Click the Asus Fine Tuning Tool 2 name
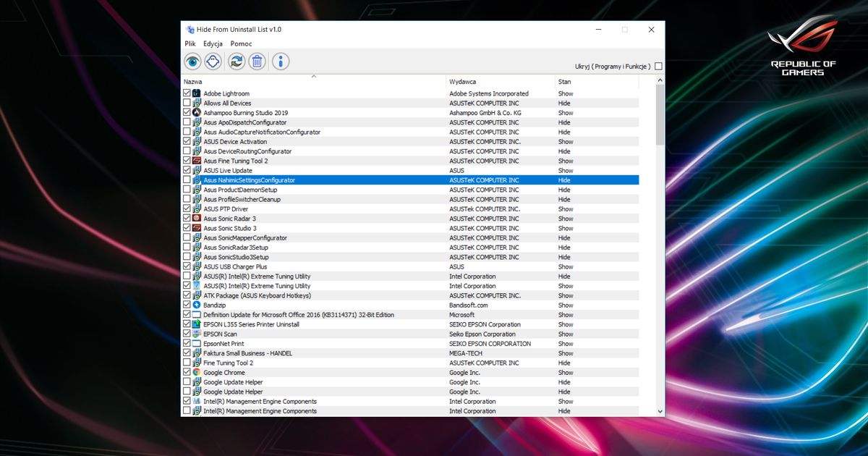Image resolution: width=868 pixels, height=456 pixels. pyautogui.click(x=236, y=161)
